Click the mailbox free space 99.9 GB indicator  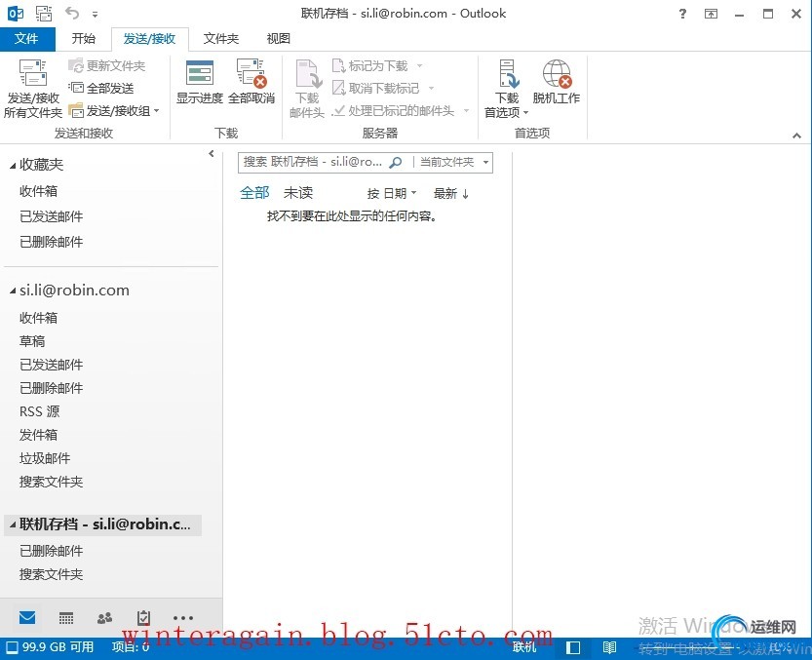[50, 647]
